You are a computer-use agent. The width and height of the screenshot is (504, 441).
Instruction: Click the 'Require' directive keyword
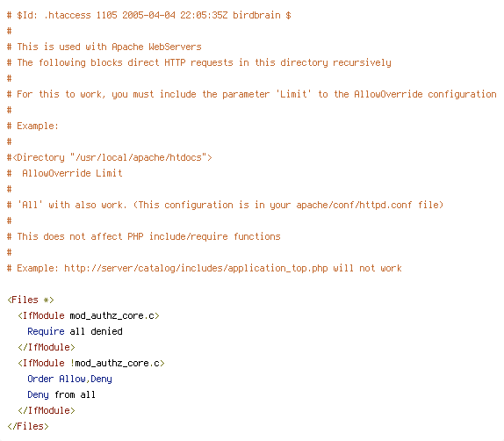(46, 332)
